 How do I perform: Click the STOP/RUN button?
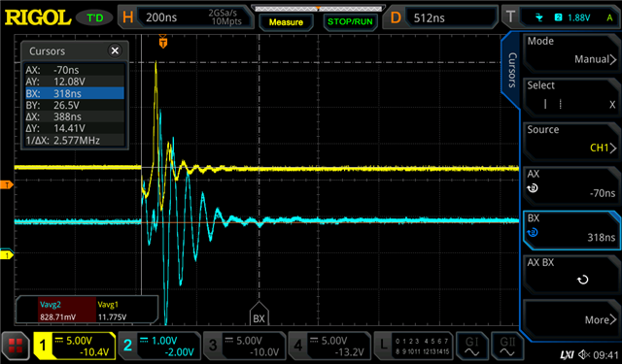pos(350,21)
